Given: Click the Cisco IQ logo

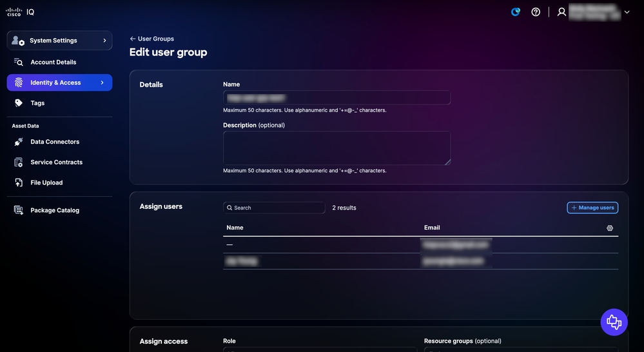Looking at the screenshot, I should pos(20,12).
